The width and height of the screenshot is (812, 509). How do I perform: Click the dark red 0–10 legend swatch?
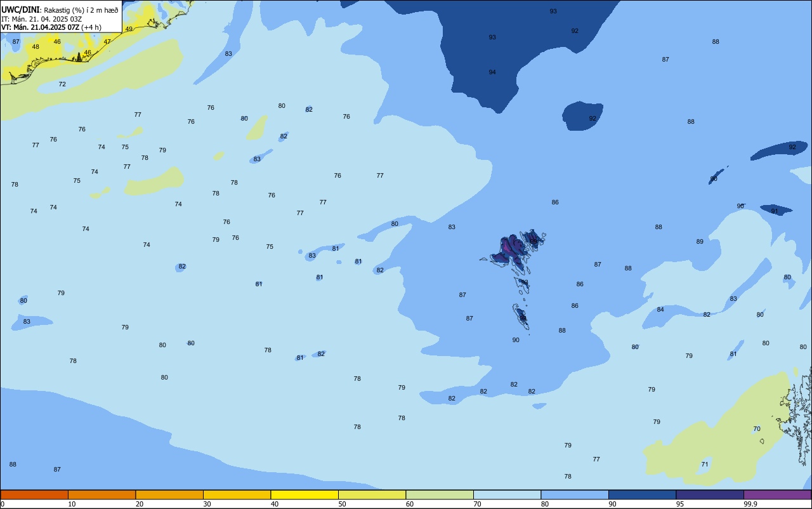coord(34,494)
